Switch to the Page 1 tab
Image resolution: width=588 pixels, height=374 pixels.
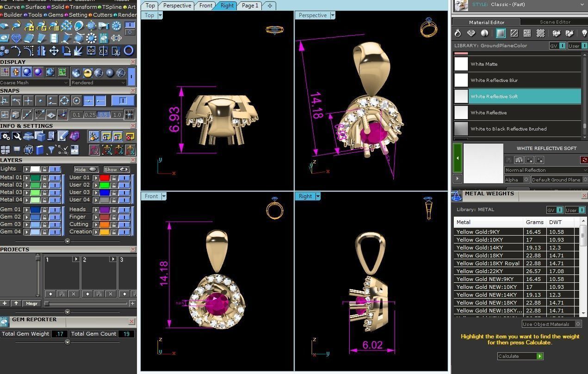point(250,6)
